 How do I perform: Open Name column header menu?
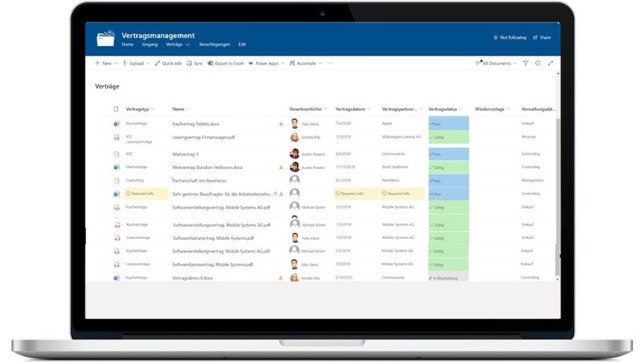pyautogui.click(x=181, y=109)
